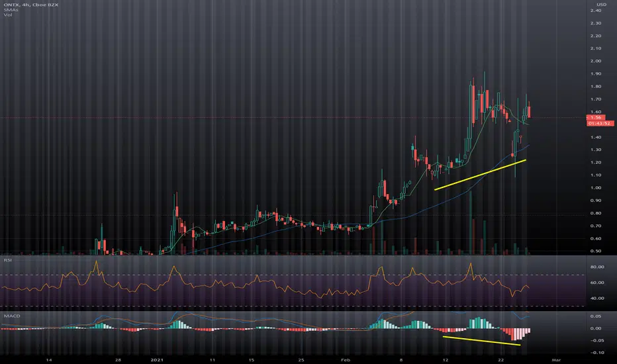Click the 1.90 price axis label
The image size is (617, 364).
[x=596, y=73]
